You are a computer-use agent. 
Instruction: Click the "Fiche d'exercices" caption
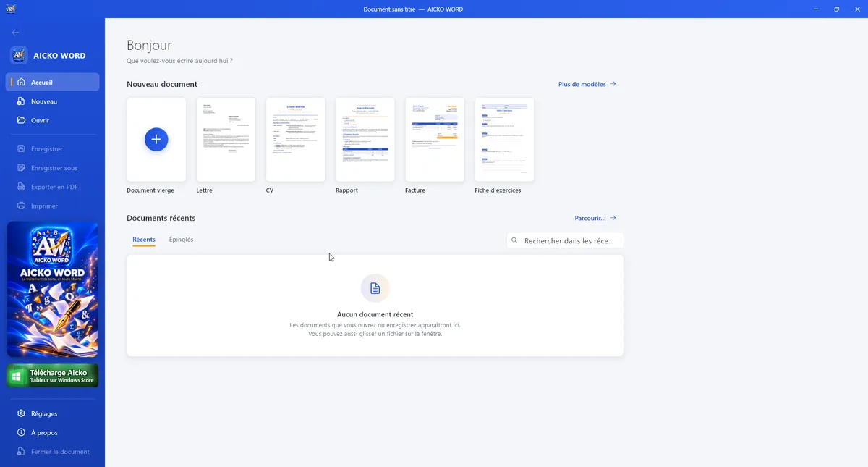coord(498,190)
